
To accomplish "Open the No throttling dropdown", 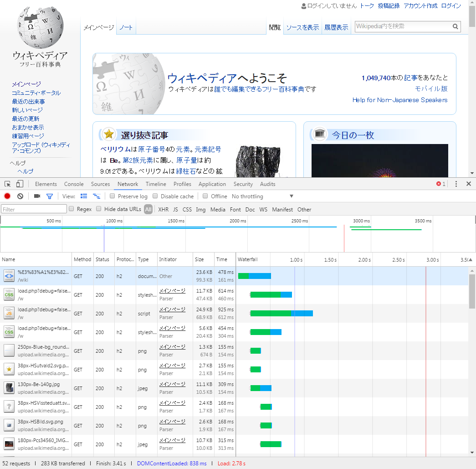I will pos(262,196).
